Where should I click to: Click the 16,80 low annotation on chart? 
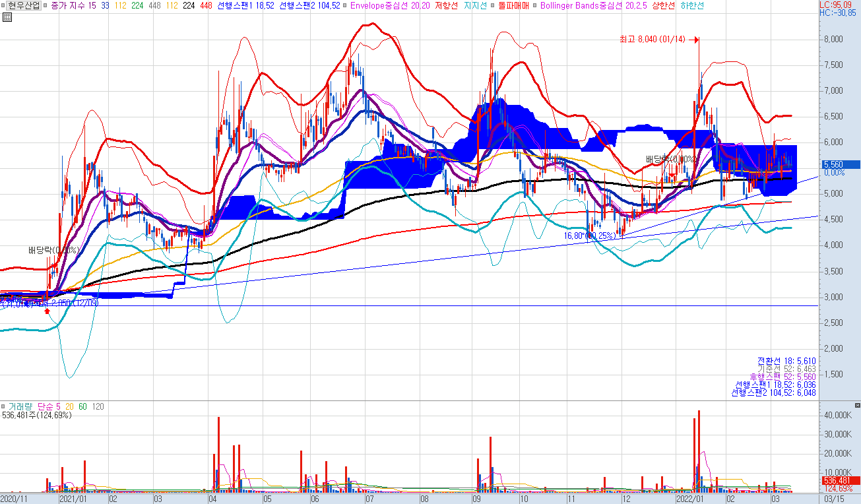pos(590,236)
